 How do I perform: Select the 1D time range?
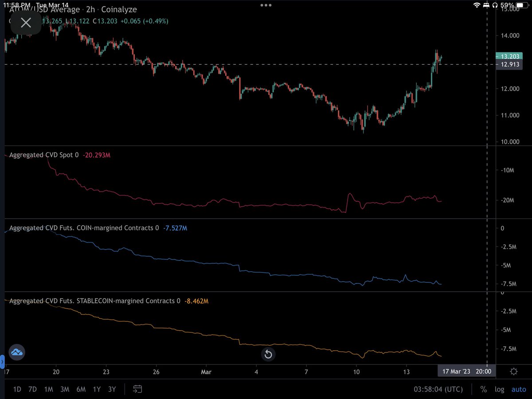click(x=17, y=389)
